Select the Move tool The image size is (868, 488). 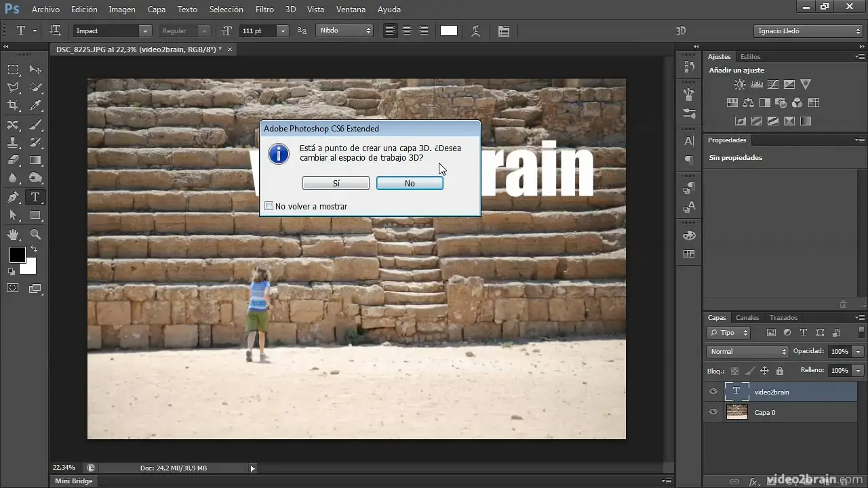(36, 69)
